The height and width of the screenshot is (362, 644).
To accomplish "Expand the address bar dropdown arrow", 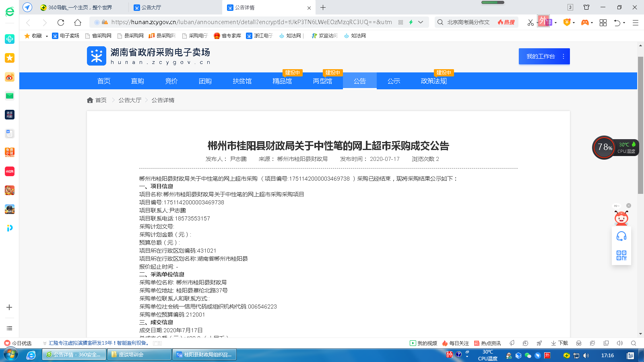I will point(421,22).
